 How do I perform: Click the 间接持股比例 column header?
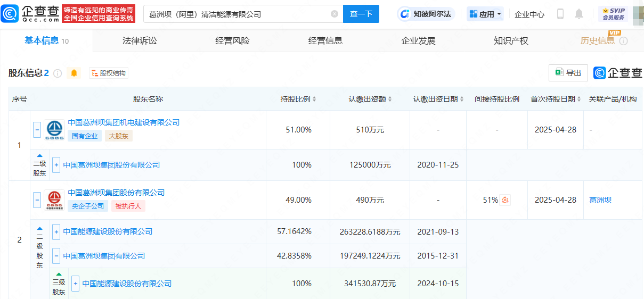click(x=497, y=99)
